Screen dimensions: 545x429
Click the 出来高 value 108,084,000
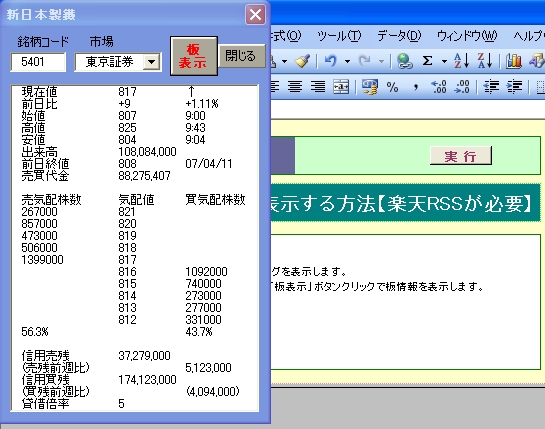tap(147, 152)
